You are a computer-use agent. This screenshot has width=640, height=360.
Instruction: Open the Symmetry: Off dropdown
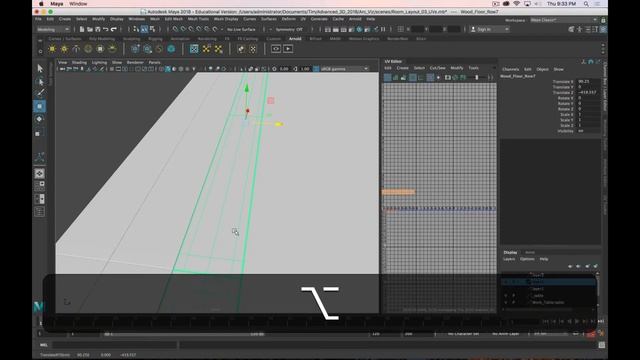click(x=288, y=29)
